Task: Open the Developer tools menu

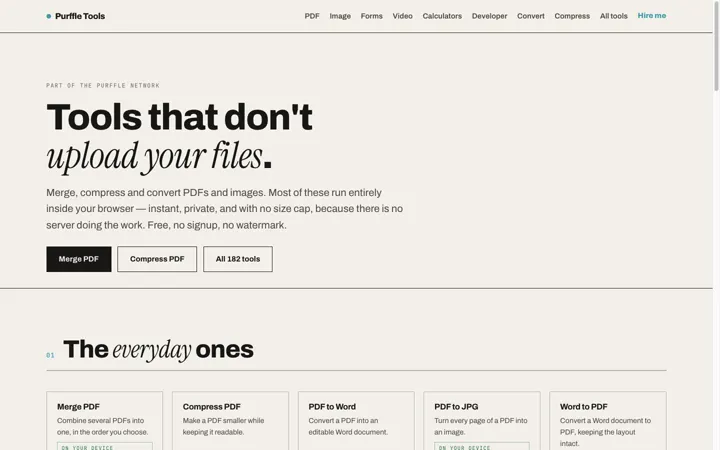Action: point(489,16)
